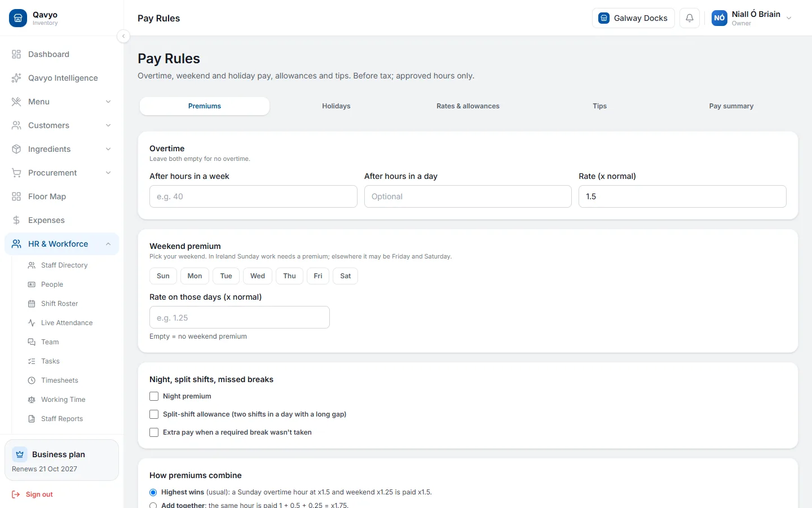Screen dimensions: 812x508
Task: Click the Business plan crown icon
Action: tap(20, 454)
